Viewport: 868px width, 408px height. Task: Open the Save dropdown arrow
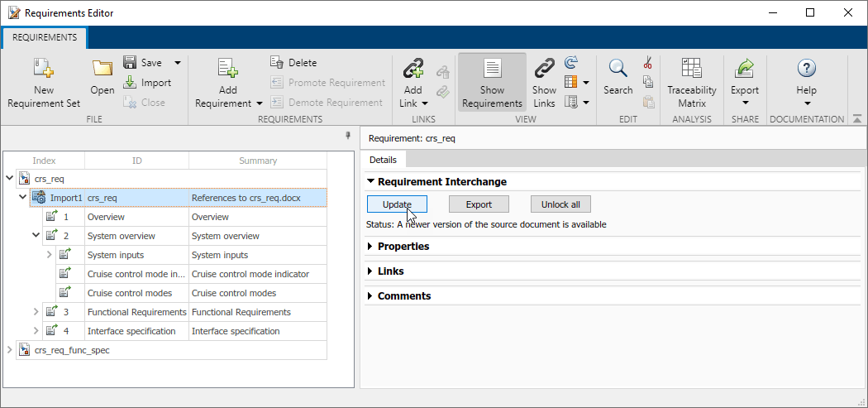point(177,63)
